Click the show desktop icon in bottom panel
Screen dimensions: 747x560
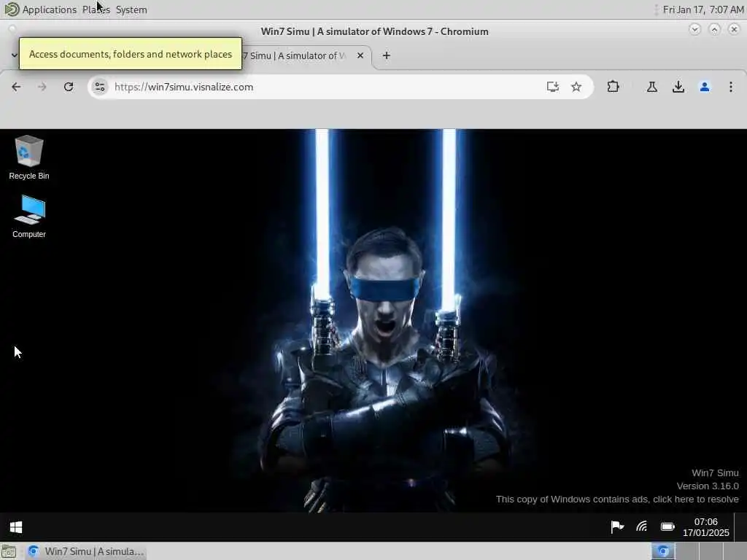click(x=9, y=551)
